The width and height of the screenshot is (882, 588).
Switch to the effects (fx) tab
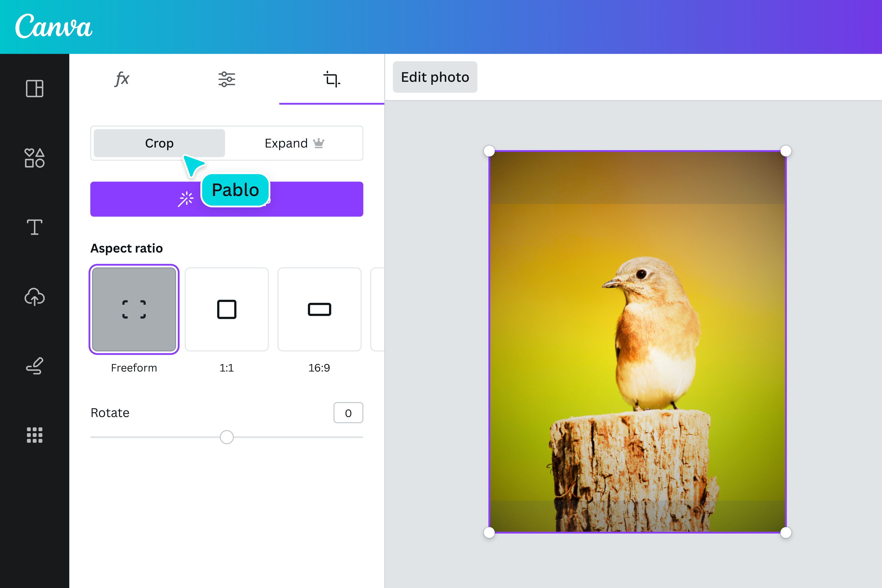click(x=122, y=78)
